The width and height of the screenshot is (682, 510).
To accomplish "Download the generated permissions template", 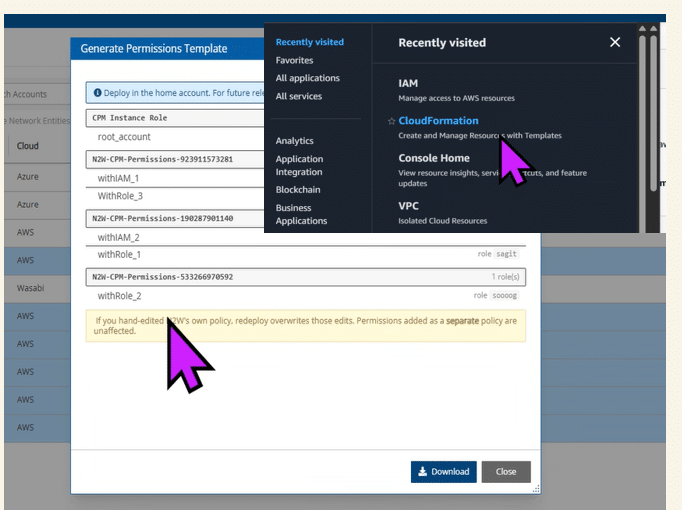I will [x=444, y=472].
